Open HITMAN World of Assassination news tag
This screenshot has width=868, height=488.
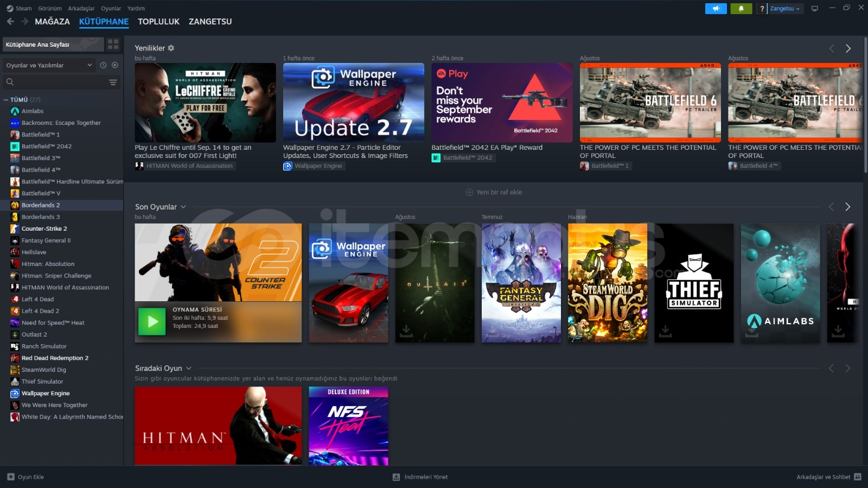click(184, 166)
